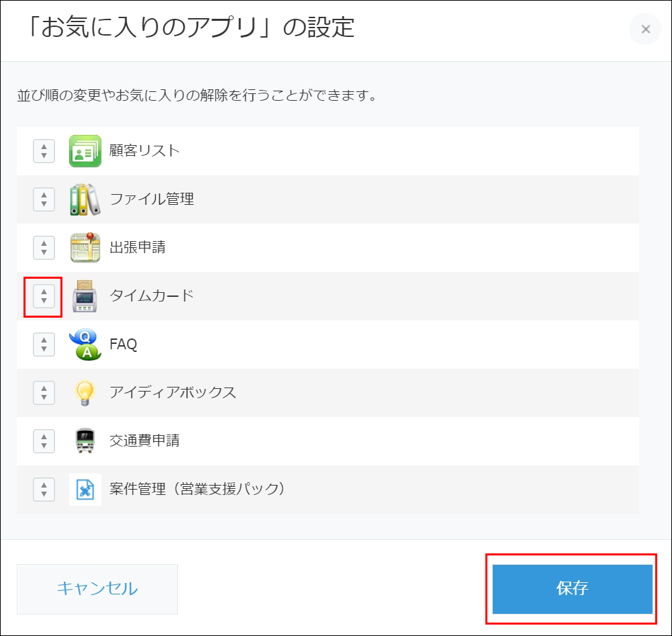Image resolution: width=672 pixels, height=636 pixels.
Task: Click the ファイル管理 folder icon
Action: pyautogui.click(x=85, y=199)
